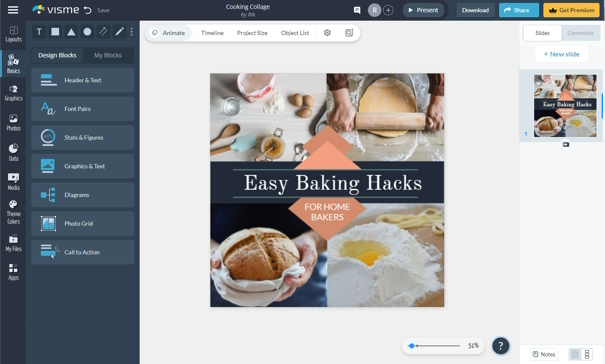
Task: Undo the last action
Action: pos(88,10)
